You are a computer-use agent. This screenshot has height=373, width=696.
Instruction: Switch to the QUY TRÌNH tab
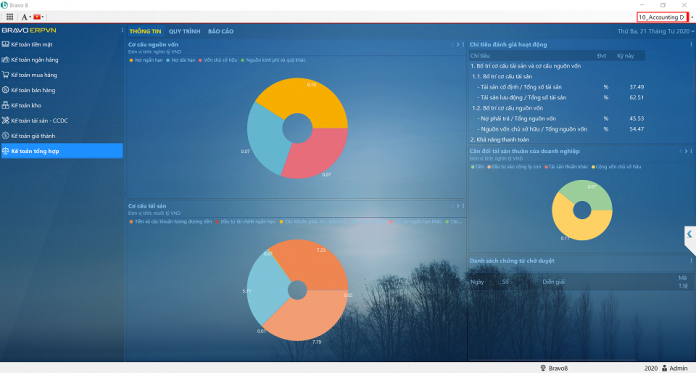(x=184, y=31)
